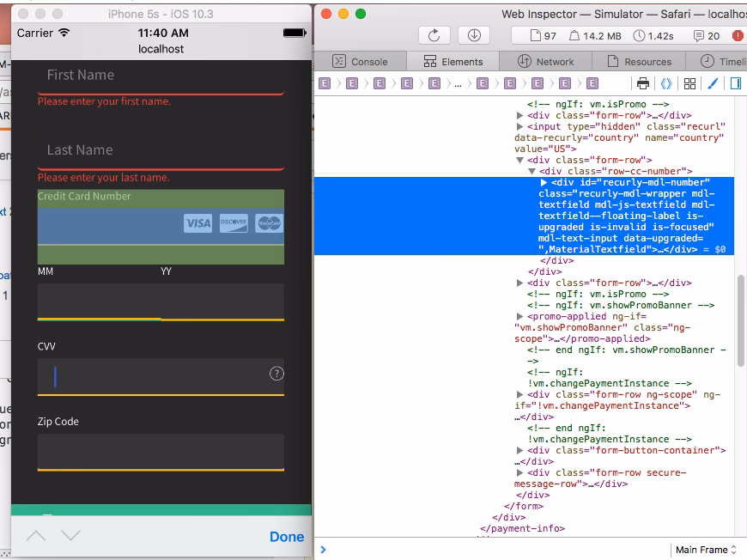Expand the form-button-container div node

pyautogui.click(x=520, y=451)
